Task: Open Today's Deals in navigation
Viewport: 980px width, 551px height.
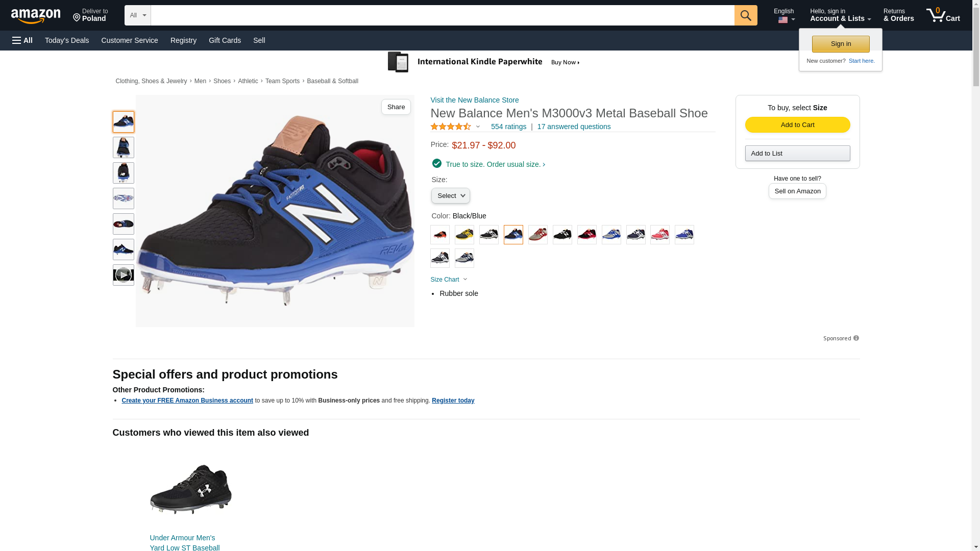Action: 67,40
